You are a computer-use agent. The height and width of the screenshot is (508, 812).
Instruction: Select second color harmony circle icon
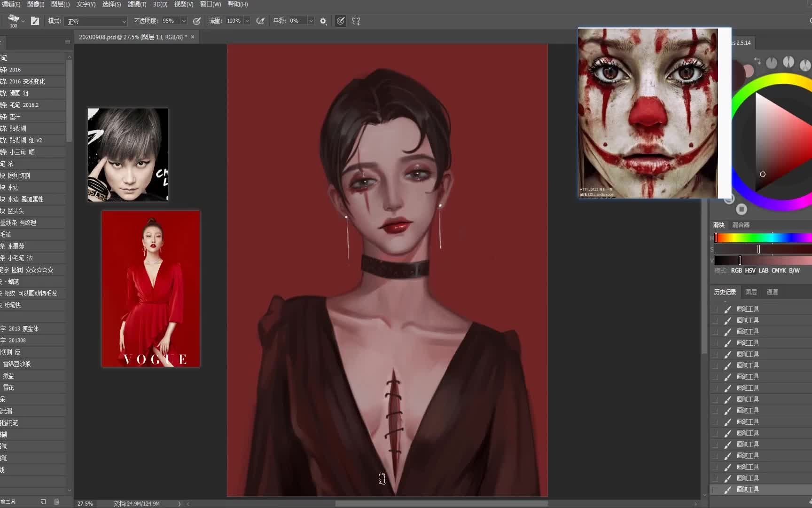[789, 62]
